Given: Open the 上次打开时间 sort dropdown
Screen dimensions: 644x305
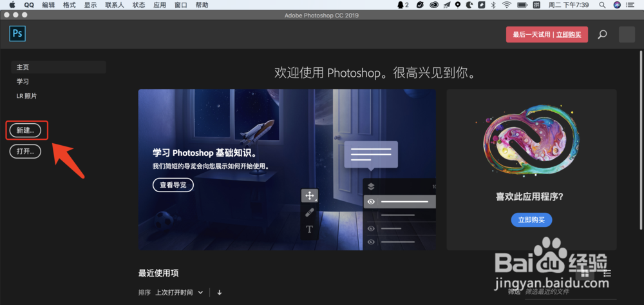Looking at the screenshot, I should tap(178, 293).
